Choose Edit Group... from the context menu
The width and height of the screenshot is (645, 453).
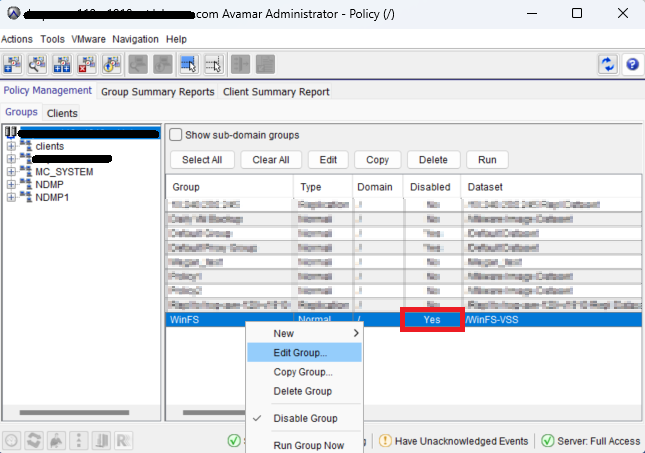pos(299,353)
